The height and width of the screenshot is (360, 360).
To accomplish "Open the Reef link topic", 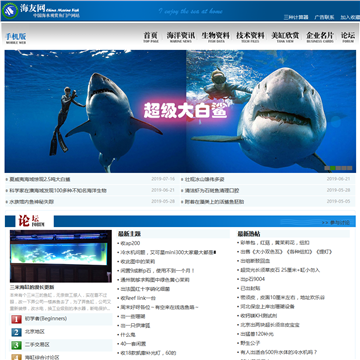I will point(138,298).
